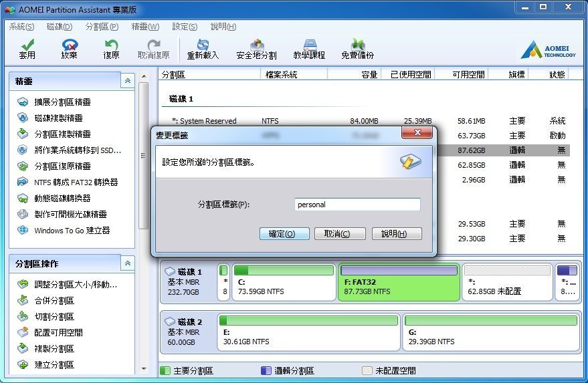Select the 配置可用空間 operation
The image size is (588, 383).
pos(58,332)
